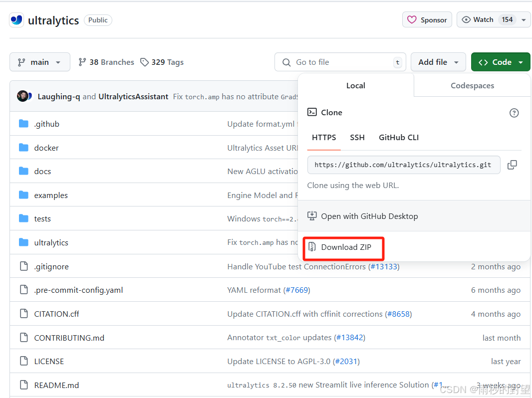
Task: Click the Download ZIP file icon
Action: tap(312, 247)
